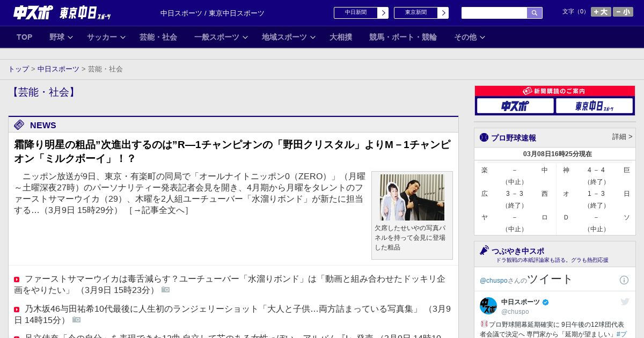Image resolution: width=644 pixels, height=338 pixels.
Task: Click the →記事全文へ link
Action: (159, 210)
